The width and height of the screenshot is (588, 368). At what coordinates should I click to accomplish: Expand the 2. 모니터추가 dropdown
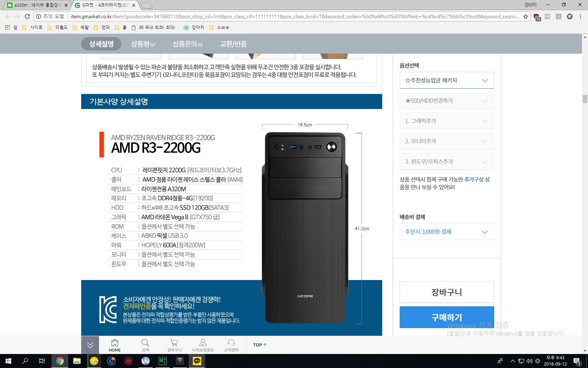pos(447,141)
